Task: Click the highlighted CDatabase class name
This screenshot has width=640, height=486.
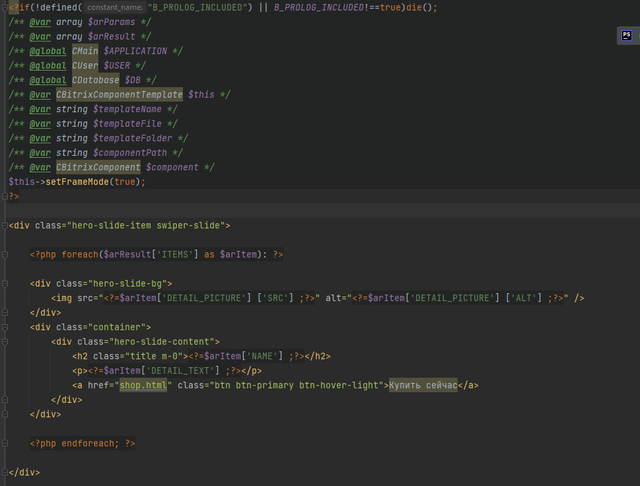Action: click(x=96, y=80)
